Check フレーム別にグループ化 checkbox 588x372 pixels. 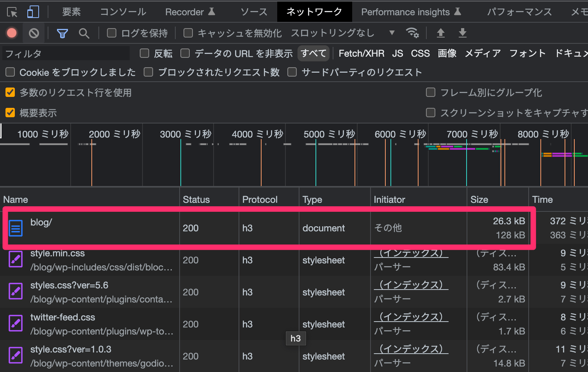tap(431, 93)
